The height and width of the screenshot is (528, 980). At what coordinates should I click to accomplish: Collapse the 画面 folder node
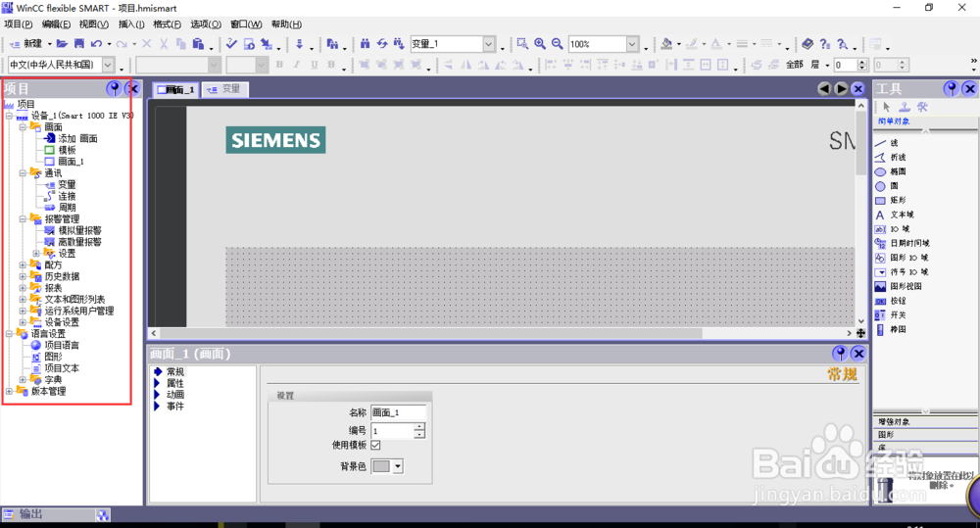[23, 126]
